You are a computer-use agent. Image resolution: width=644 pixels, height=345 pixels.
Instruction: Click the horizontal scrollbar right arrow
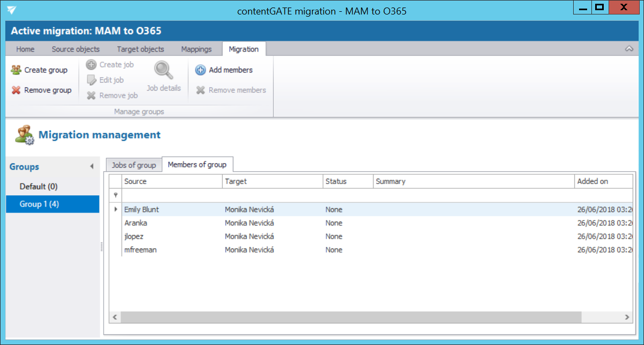click(x=627, y=318)
